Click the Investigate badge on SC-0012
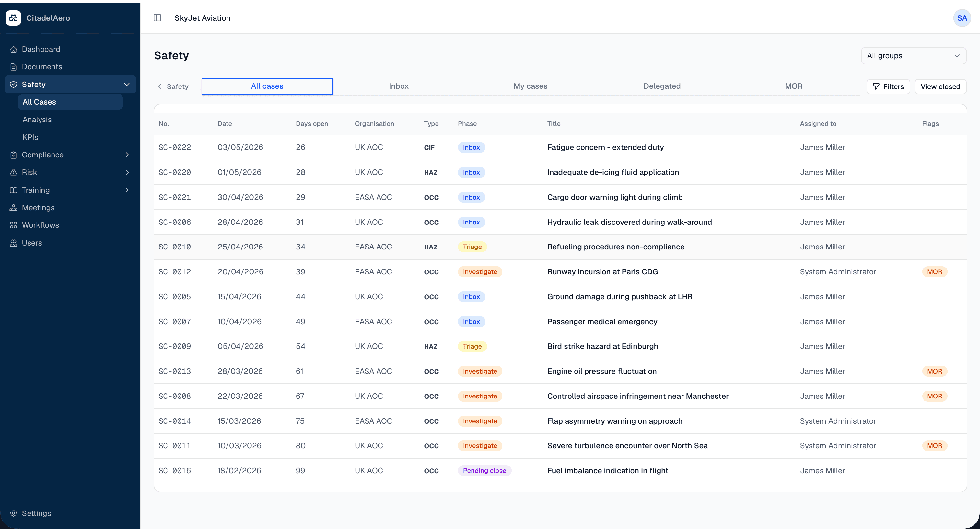This screenshot has height=529, width=980. (480, 272)
